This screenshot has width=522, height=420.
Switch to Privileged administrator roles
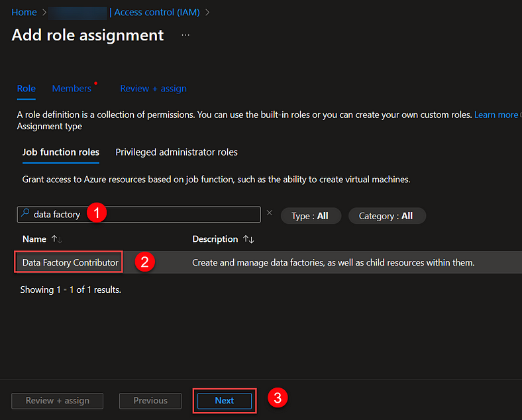coord(176,152)
